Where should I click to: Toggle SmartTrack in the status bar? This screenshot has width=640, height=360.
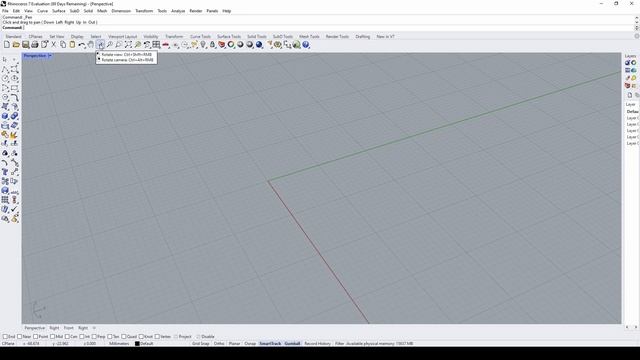(x=270, y=344)
